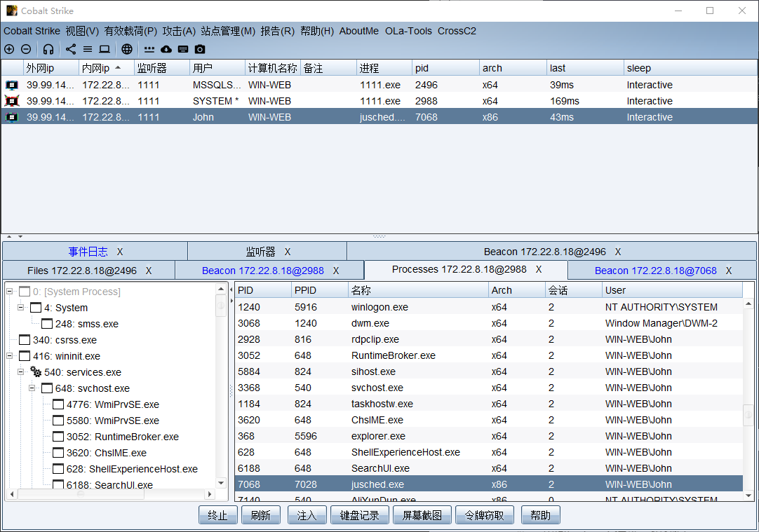Select the winlogon.exe process row
The height and width of the screenshot is (532, 759).
click(489, 307)
